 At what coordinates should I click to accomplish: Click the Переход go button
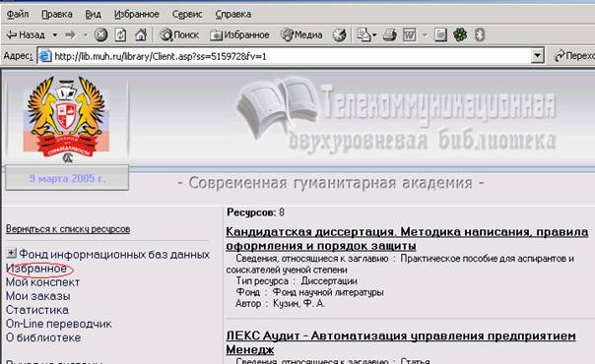pyautogui.click(x=574, y=56)
